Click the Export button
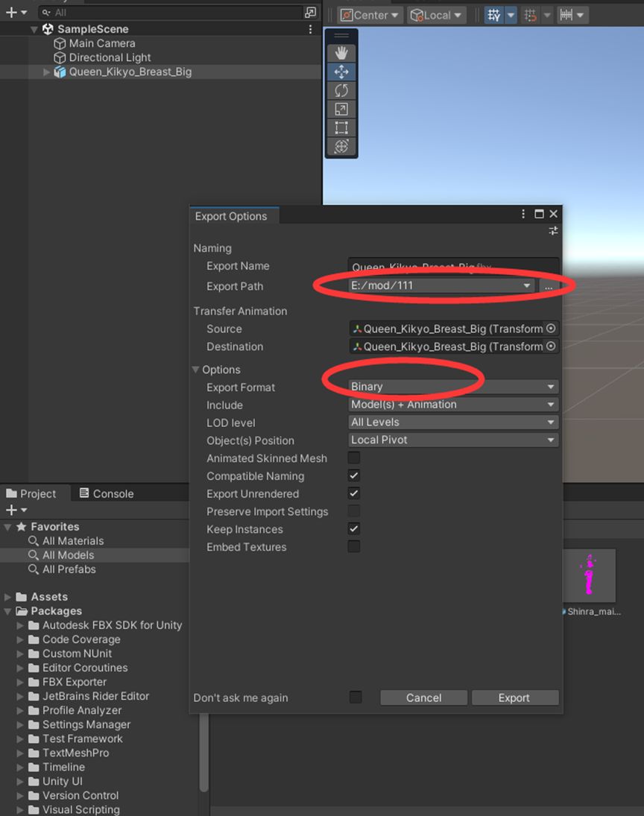Image resolution: width=644 pixels, height=816 pixels. (514, 698)
